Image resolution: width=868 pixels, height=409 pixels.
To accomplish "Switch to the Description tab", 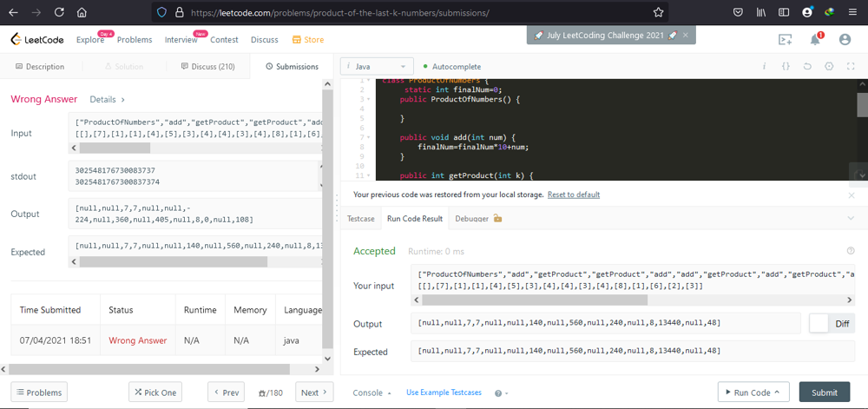I will (40, 66).
